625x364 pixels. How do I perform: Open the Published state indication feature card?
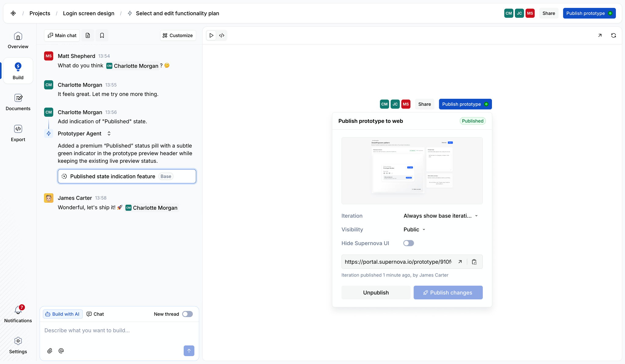127,176
